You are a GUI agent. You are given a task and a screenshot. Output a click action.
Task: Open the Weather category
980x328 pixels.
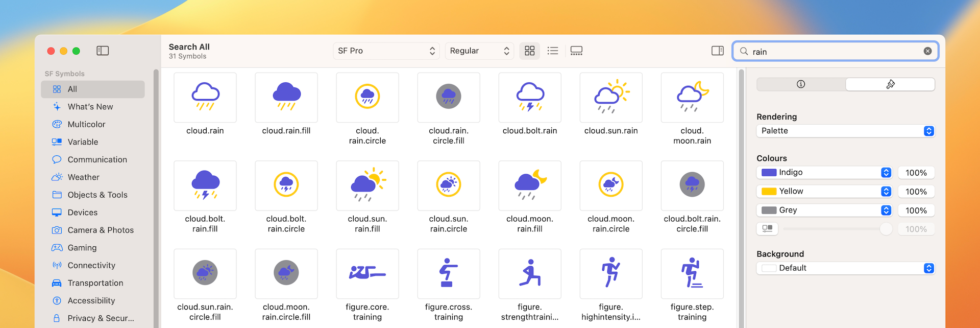coord(84,177)
